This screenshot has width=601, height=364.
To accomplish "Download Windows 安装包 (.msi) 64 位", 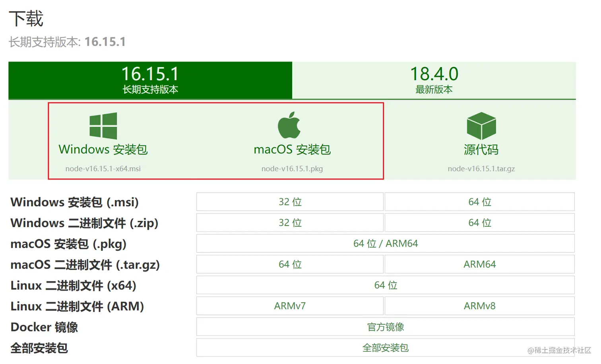I will coord(480,202).
